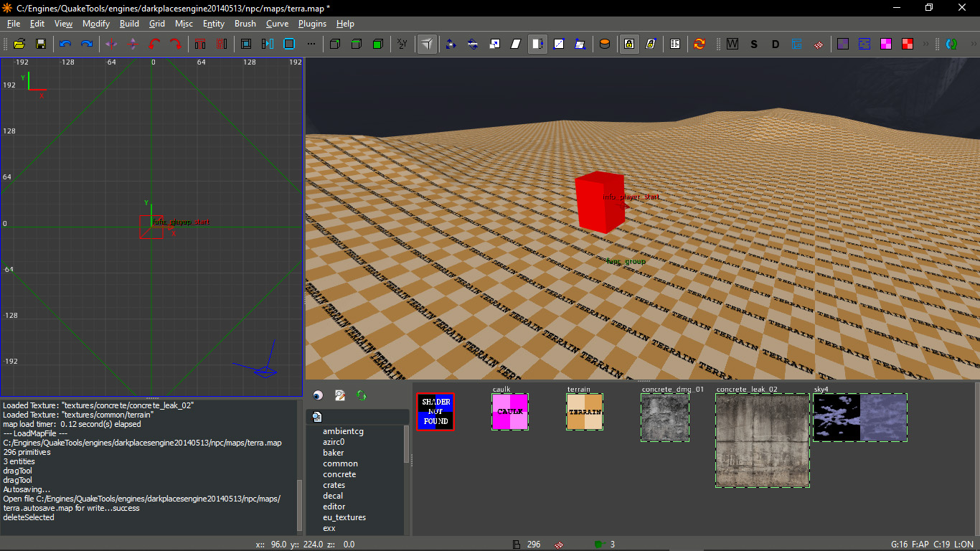Open a map file from disk
Image resolution: width=980 pixels, height=551 pixels.
[19, 44]
